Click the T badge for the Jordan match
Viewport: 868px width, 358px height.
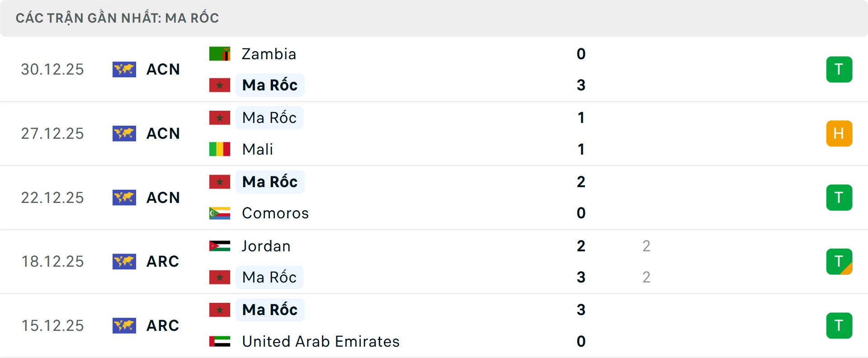[839, 262]
